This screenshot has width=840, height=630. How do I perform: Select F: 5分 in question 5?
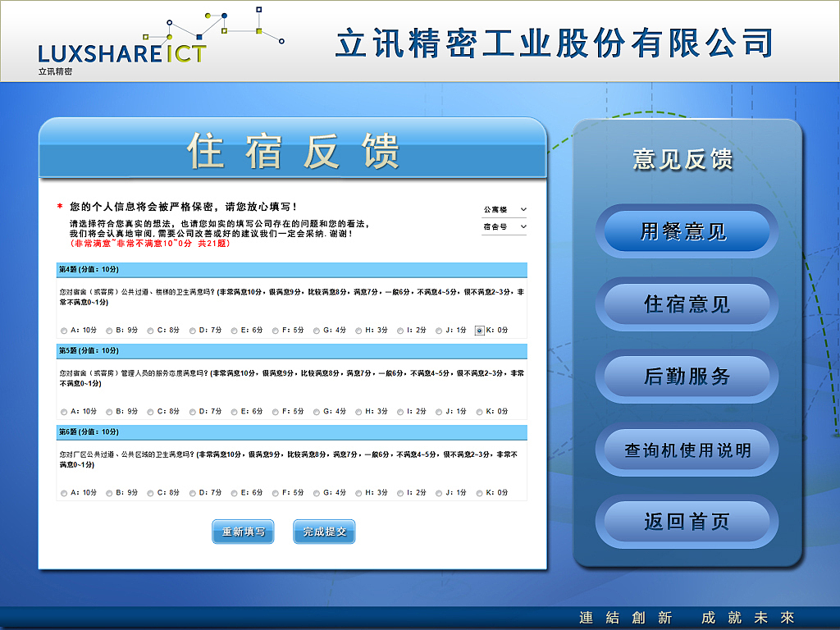276,412
